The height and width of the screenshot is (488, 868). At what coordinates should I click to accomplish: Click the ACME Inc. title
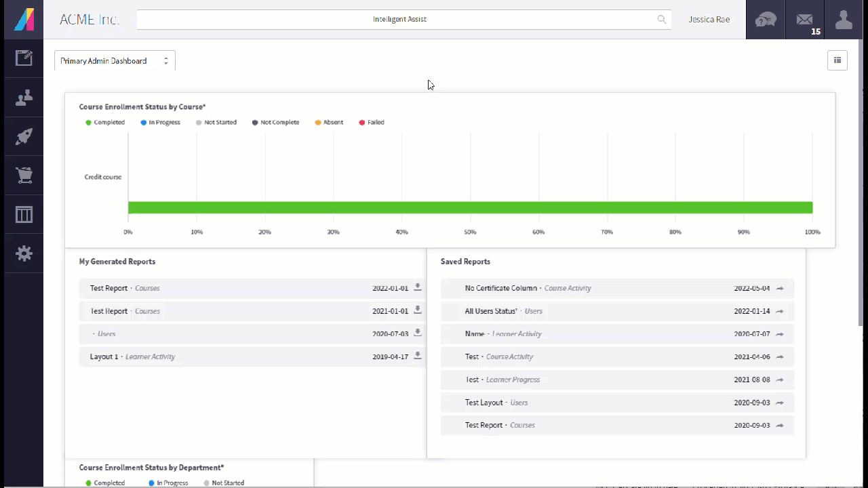[x=89, y=19]
